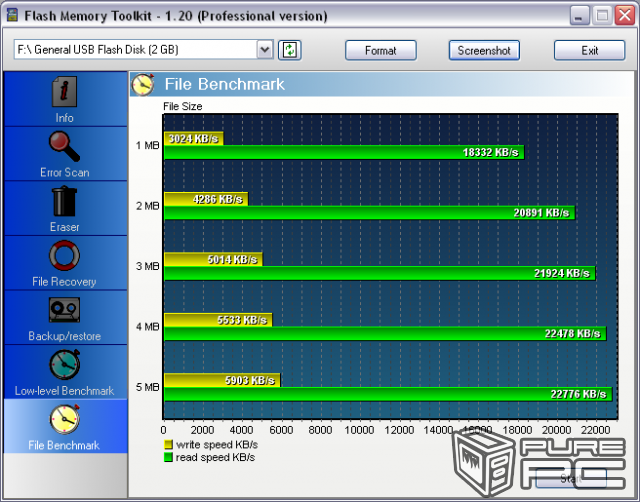Open the Info panel icon
Viewport: 640px width, 502px height.
pos(64,91)
